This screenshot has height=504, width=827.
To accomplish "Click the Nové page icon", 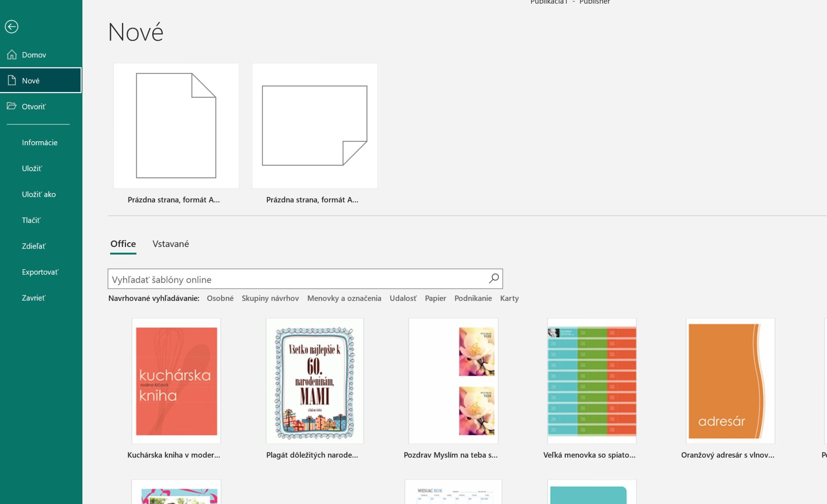I will [x=12, y=80].
